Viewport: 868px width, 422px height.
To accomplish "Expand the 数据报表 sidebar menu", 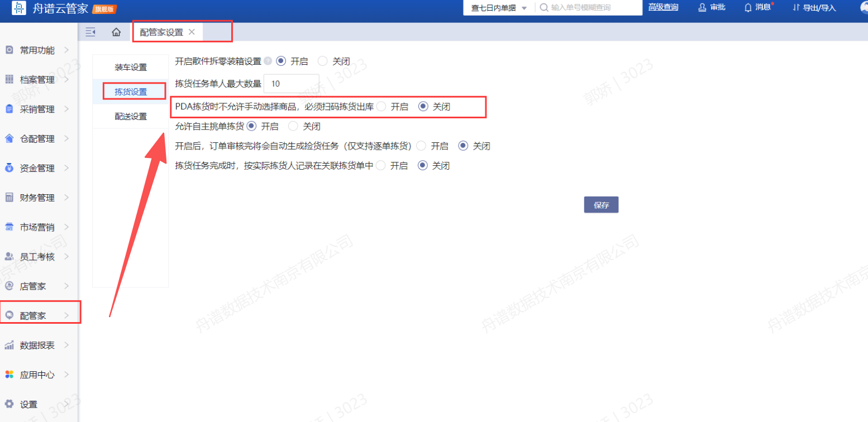I will click(37, 345).
